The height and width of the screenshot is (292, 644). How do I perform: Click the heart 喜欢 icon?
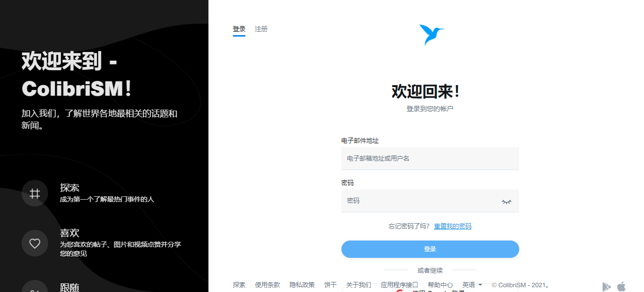point(35,243)
